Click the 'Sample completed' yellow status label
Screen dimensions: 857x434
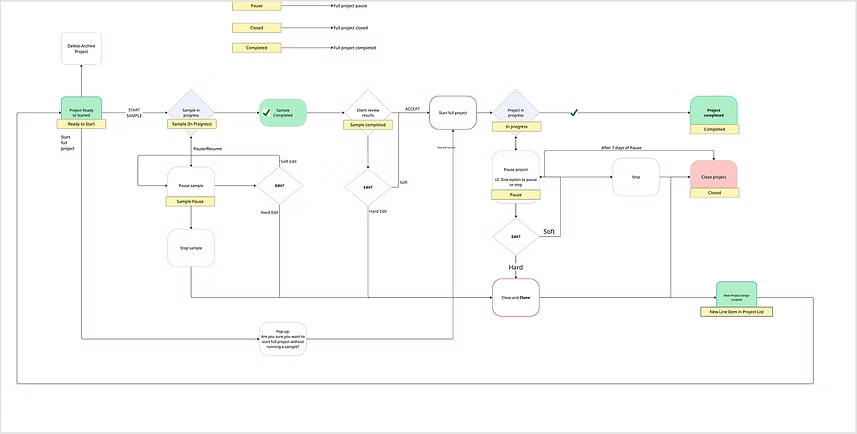pos(368,125)
